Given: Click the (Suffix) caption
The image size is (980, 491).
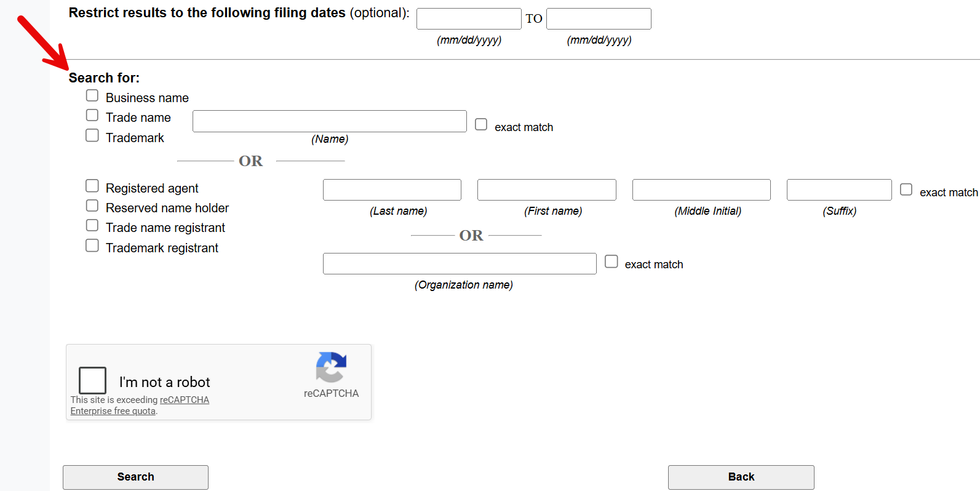Looking at the screenshot, I should (840, 211).
